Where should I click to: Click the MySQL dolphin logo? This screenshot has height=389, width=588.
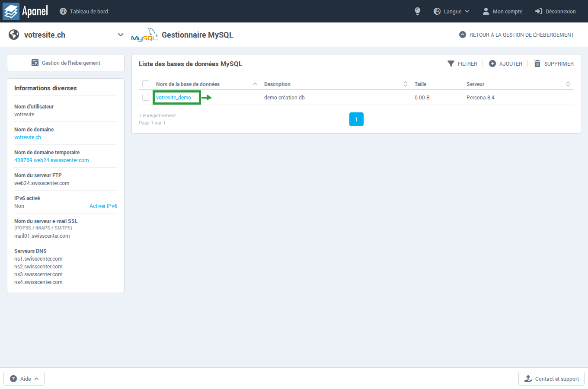pos(144,35)
